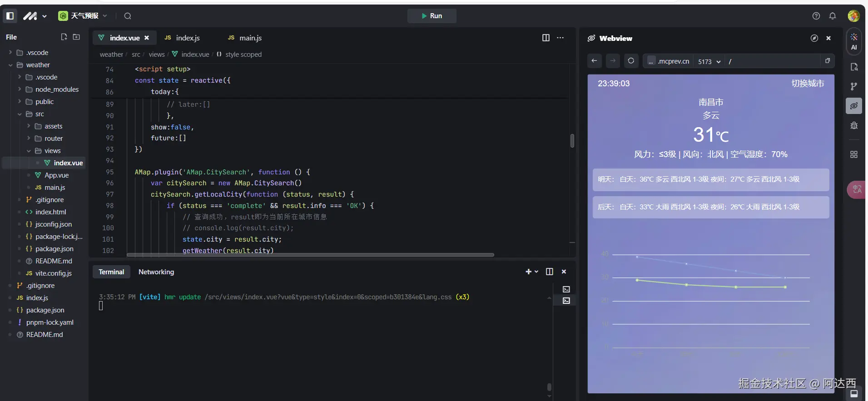This screenshot has height=401, width=868.
Task: Open Webview in new window icon
Action: (828, 61)
